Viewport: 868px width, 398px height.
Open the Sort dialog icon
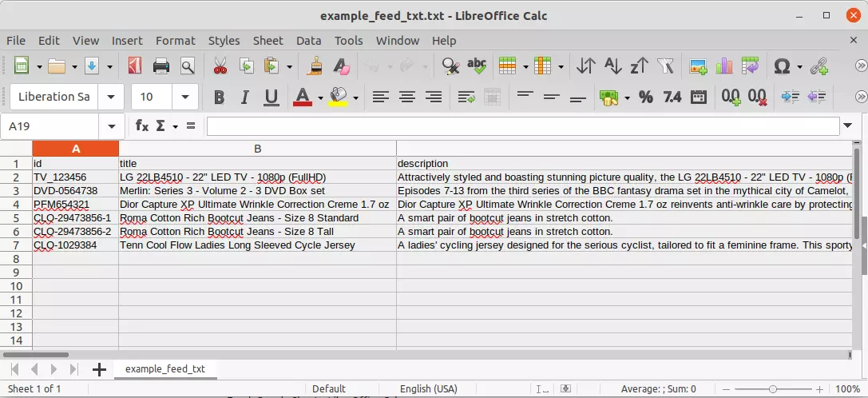click(x=585, y=66)
